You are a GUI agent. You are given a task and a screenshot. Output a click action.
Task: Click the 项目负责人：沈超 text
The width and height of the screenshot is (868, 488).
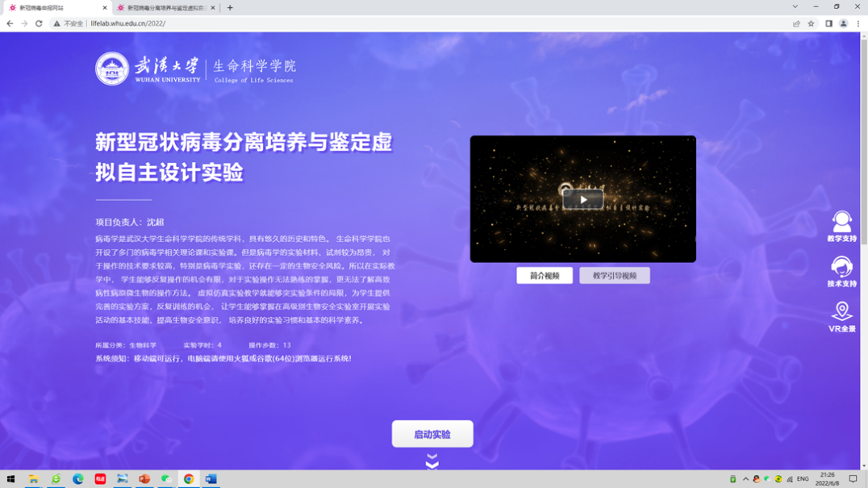[x=130, y=222]
